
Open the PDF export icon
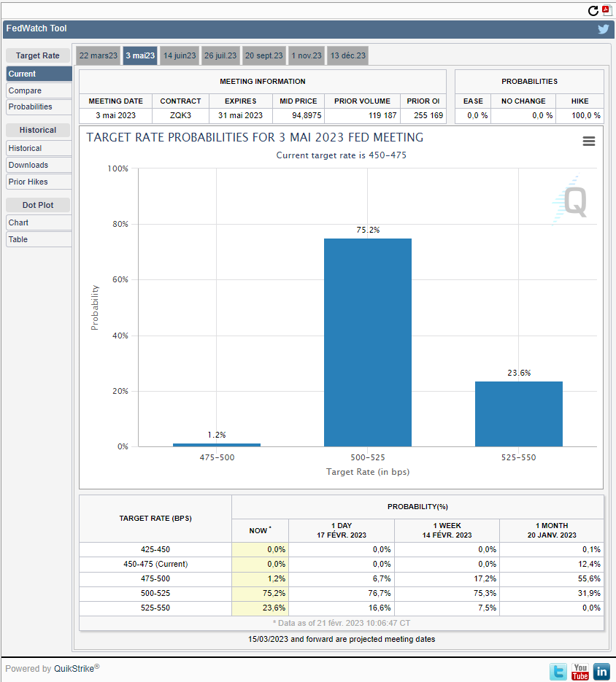pos(607,10)
